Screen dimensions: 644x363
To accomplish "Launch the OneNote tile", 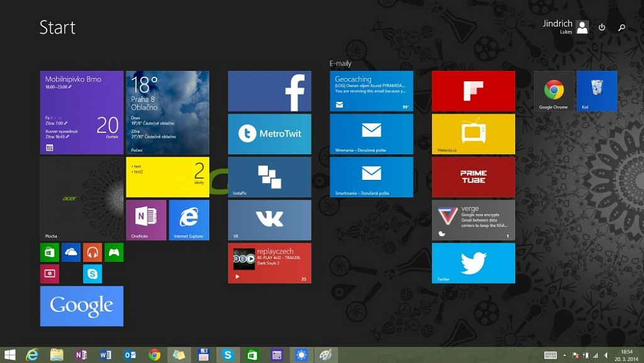I will 146,220.
